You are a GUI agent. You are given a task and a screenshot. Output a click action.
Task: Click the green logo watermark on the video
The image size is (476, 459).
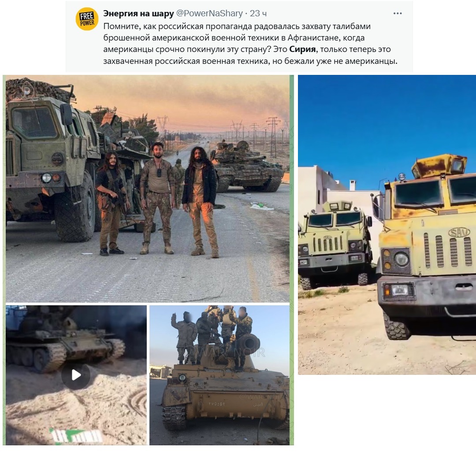click(76, 436)
